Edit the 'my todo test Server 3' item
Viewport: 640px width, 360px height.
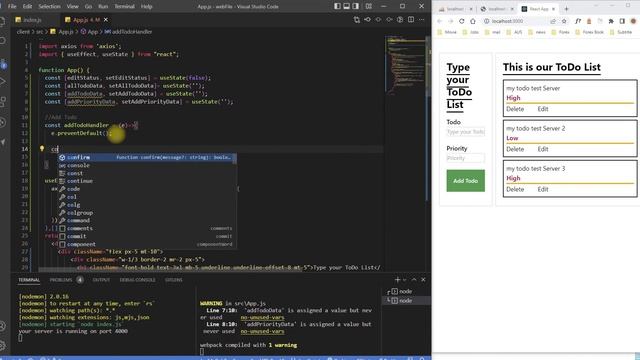tap(543, 189)
